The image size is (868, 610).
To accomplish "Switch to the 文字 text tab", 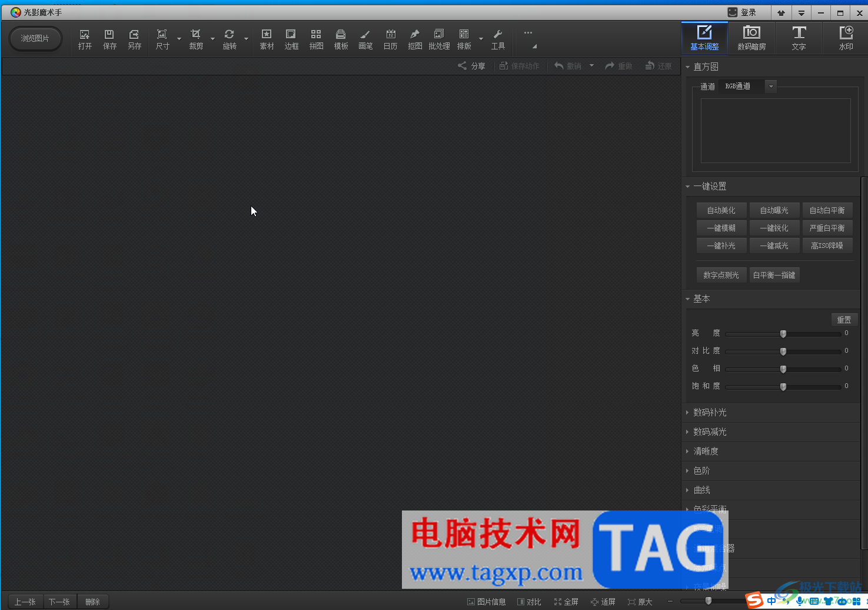I will pyautogui.click(x=799, y=38).
